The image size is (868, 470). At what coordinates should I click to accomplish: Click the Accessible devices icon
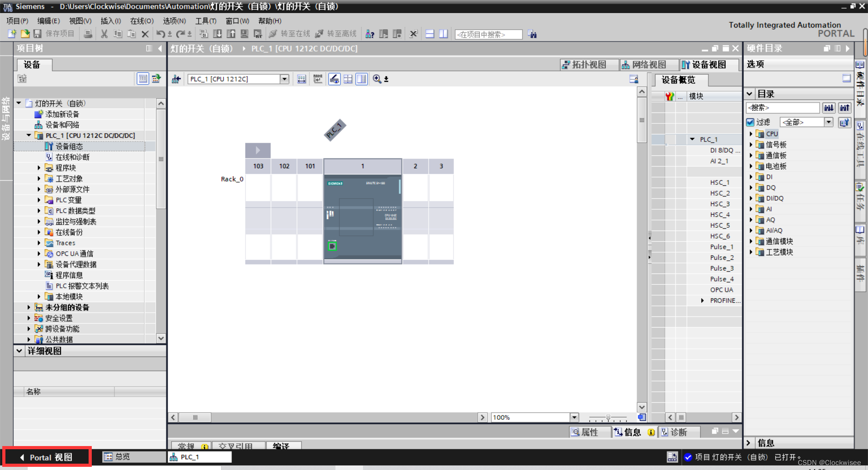point(370,34)
